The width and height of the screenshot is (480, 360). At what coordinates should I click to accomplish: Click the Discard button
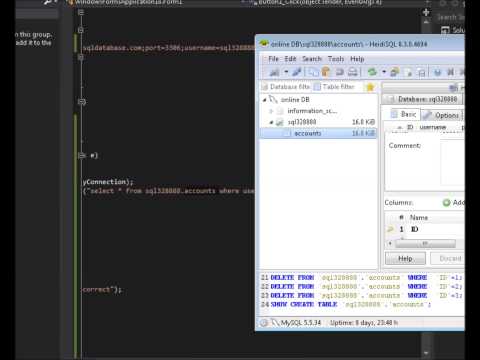click(x=448, y=258)
